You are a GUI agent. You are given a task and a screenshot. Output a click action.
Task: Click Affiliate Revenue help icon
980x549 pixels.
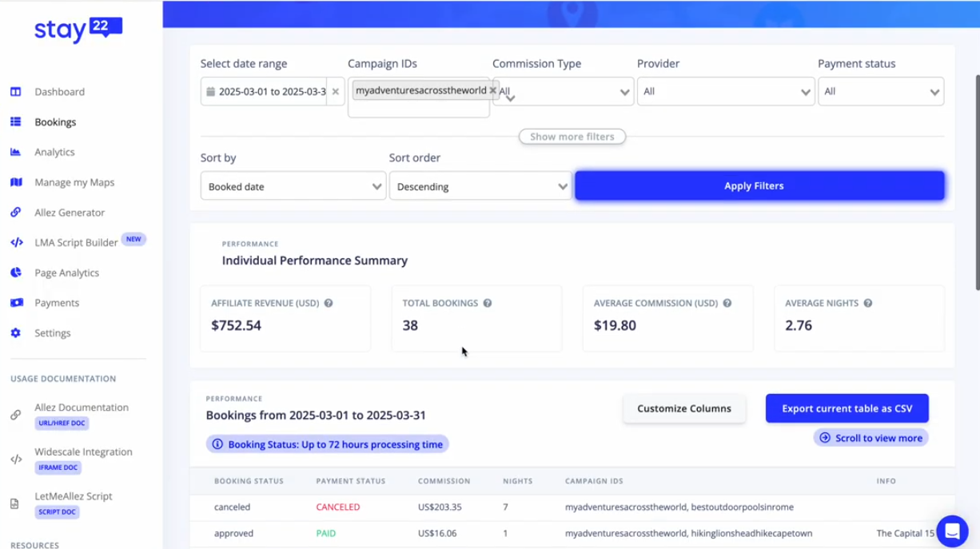[329, 304]
